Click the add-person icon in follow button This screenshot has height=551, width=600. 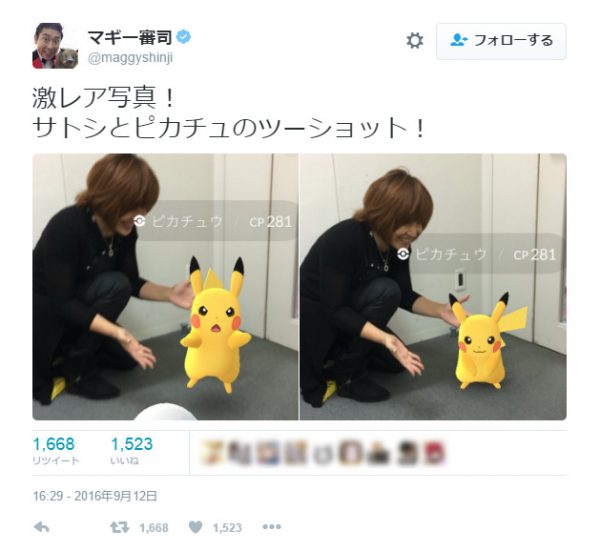(x=459, y=40)
